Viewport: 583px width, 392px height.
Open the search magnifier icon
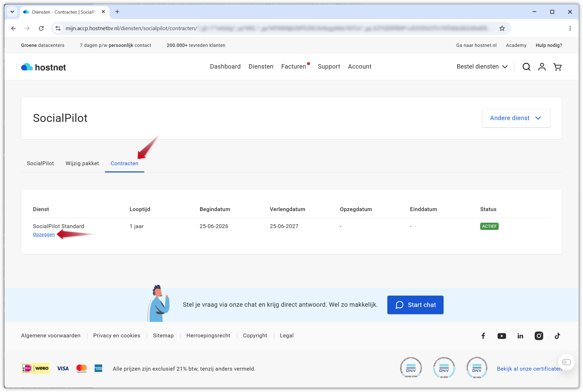(526, 67)
